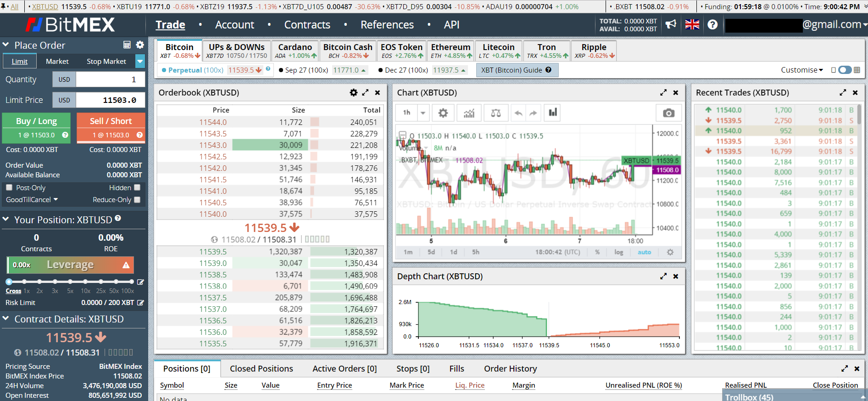Viewport: 868px width, 401px height.
Task: Expand Positions panel to fullscreen
Action: point(845,368)
